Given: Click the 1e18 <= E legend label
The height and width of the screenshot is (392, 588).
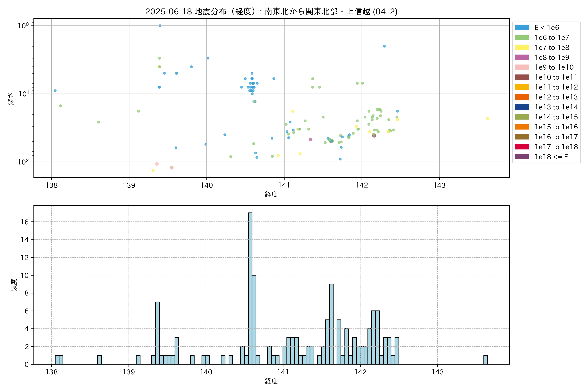Looking at the screenshot, I should click(x=551, y=157).
